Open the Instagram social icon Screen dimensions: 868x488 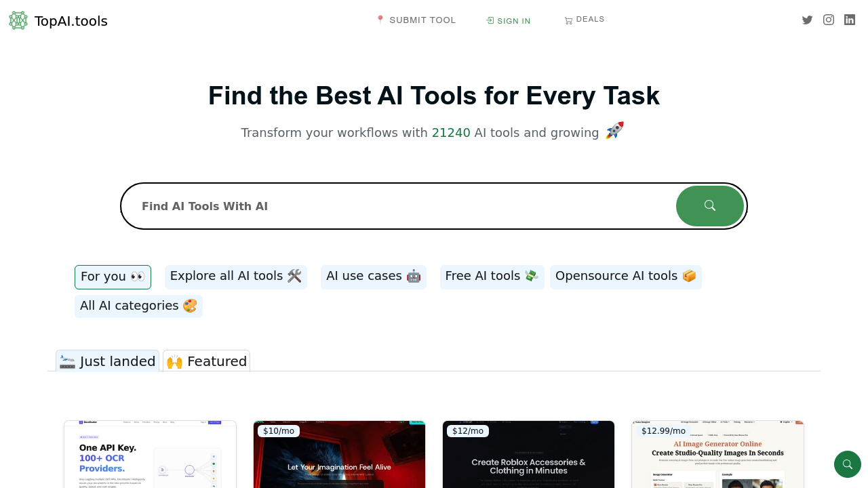(x=828, y=20)
